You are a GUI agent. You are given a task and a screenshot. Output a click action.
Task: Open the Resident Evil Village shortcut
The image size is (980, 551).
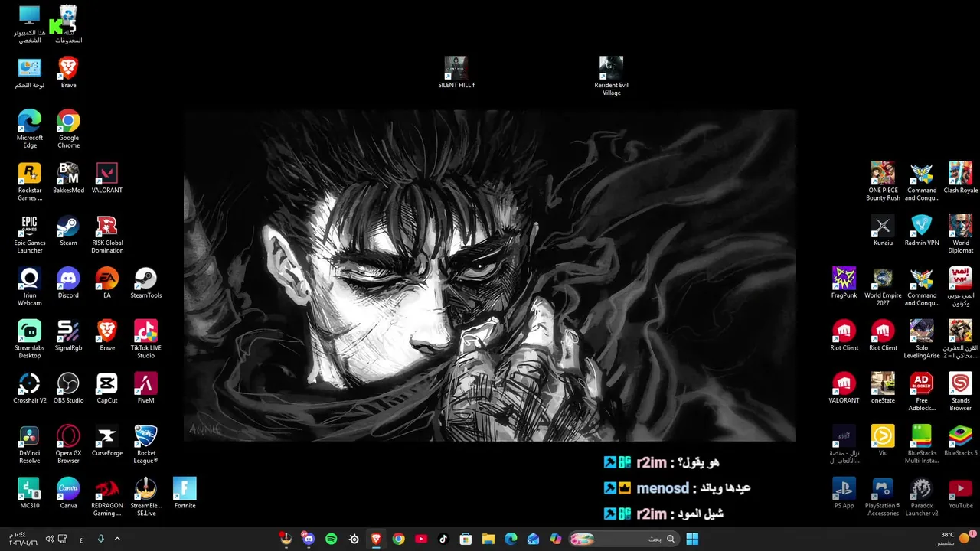point(611,77)
